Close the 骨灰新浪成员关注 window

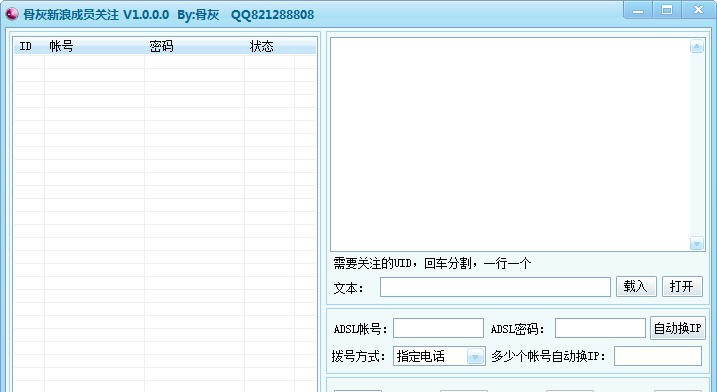pos(698,10)
